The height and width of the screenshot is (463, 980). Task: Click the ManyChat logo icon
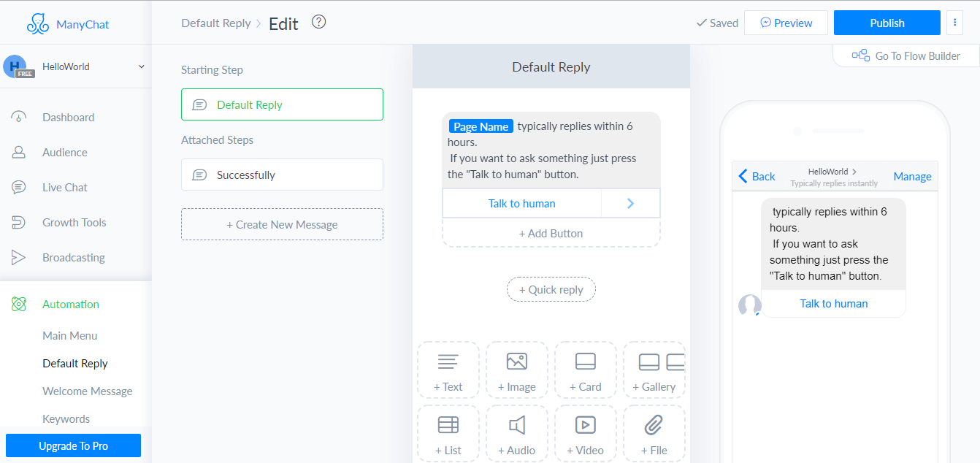(x=38, y=24)
